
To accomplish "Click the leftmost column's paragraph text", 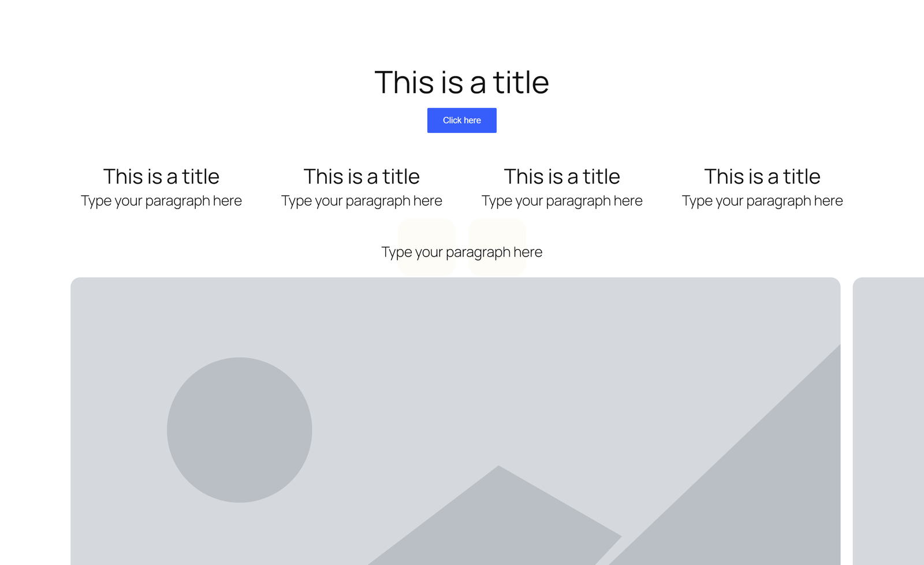I will tap(161, 201).
